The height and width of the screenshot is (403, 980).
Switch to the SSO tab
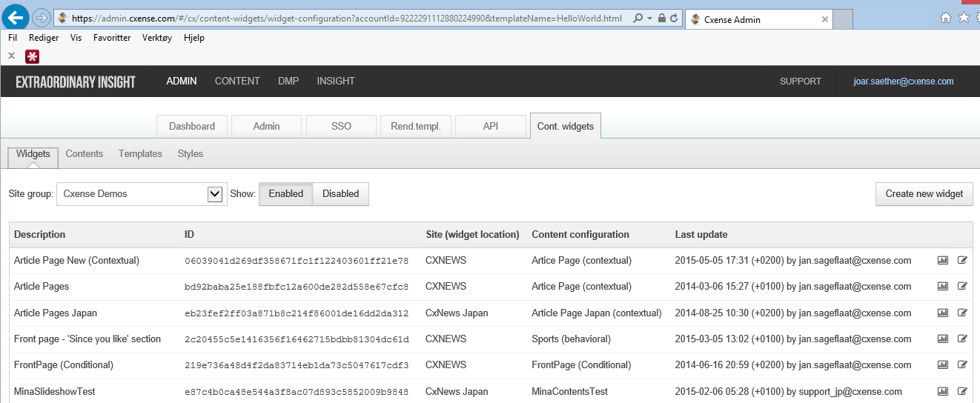(342, 126)
